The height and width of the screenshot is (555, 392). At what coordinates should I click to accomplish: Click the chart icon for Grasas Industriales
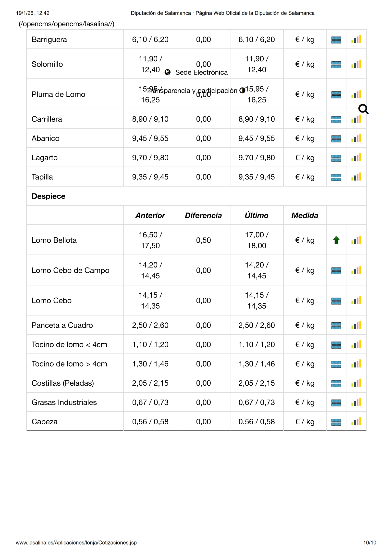(356, 402)
